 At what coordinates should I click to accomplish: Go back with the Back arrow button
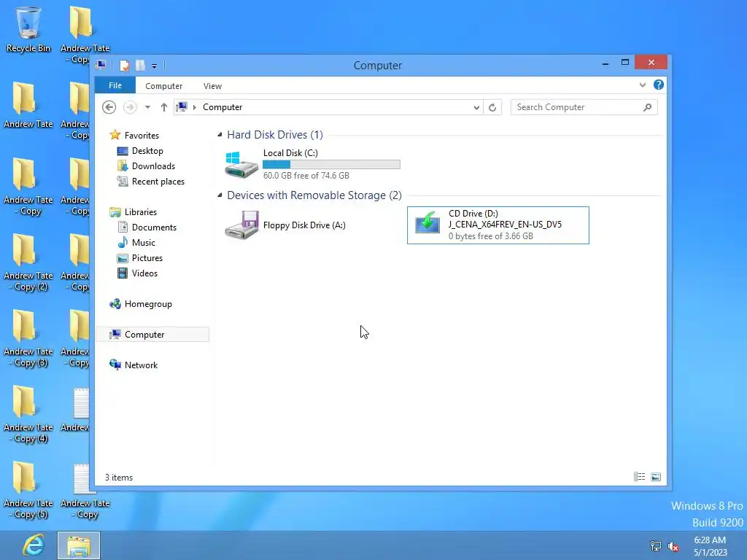coord(109,107)
